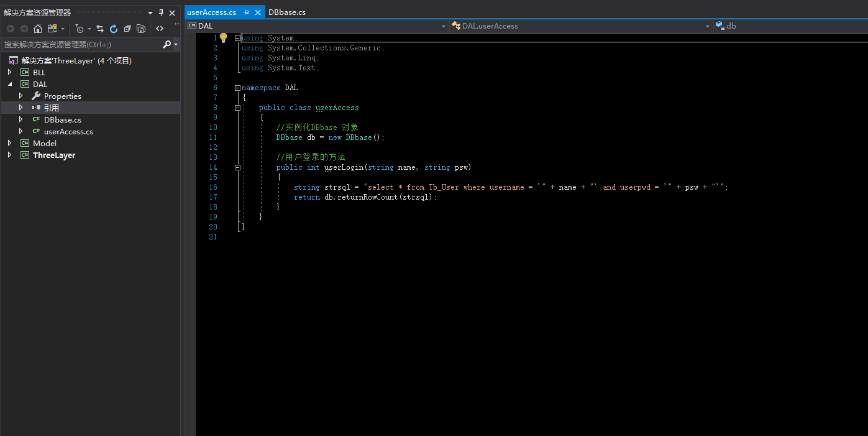This screenshot has width=868, height=436.
Task: Click the C# file icon next to DBbase.cs
Action: click(x=37, y=120)
